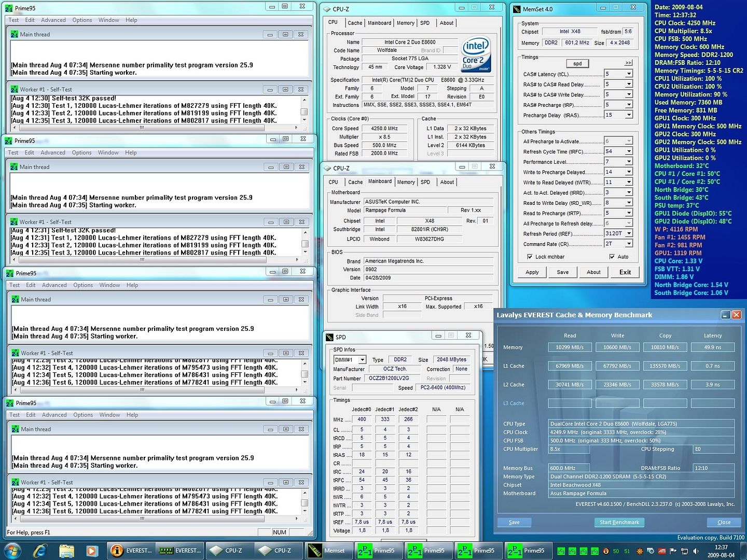Image resolution: width=747 pixels, height=560 pixels.
Task: Open the Action Center flag tray icon
Action: 673,551
